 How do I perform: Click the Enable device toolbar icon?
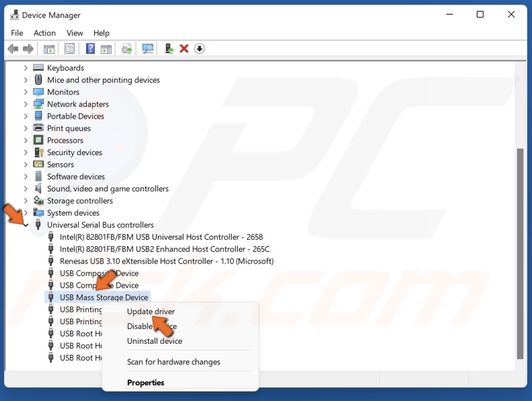pos(169,49)
